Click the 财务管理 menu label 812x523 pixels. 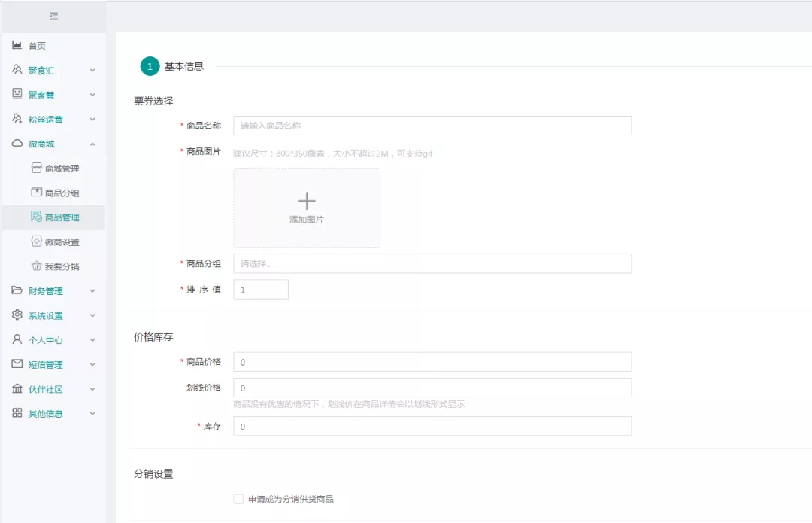coord(46,291)
